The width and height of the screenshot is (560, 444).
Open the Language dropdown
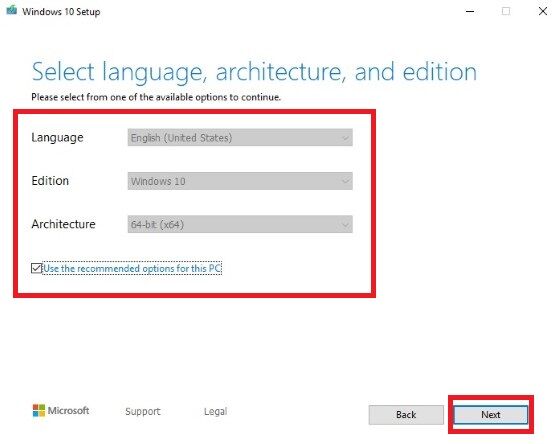pos(240,138)
